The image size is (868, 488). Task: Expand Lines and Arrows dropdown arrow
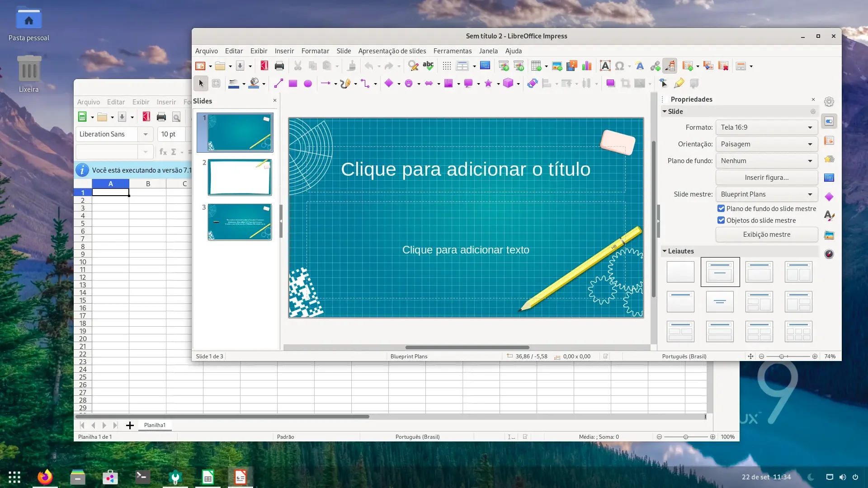click(335, 84)
